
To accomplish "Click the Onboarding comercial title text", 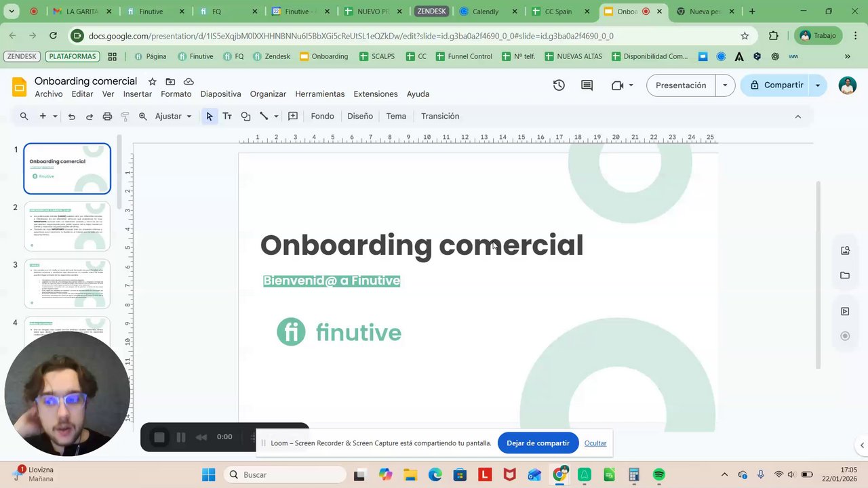I will coord(422,245).
